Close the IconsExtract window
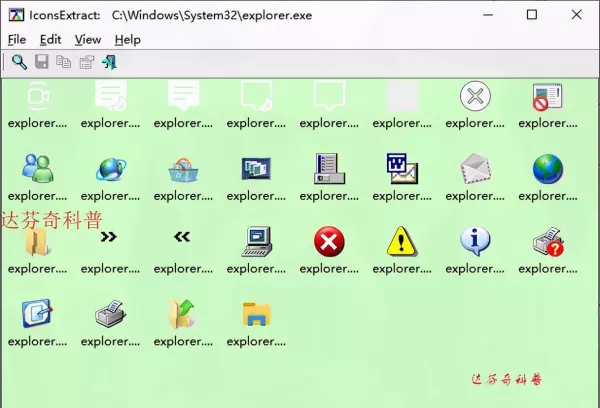Image resolution: width=600 pixels, height=408 pixels. (576, 15)
